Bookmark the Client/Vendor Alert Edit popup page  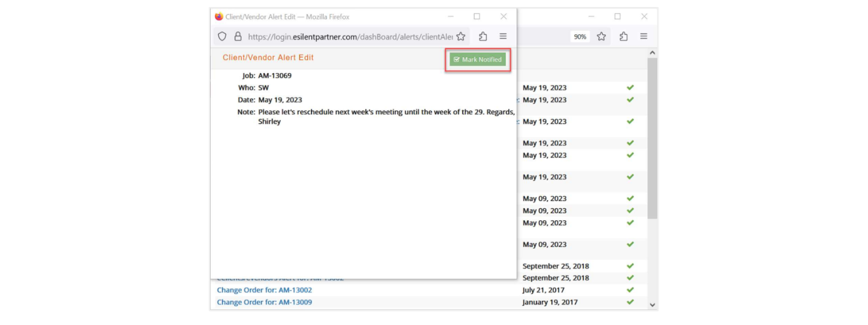[x=461, y=37]
